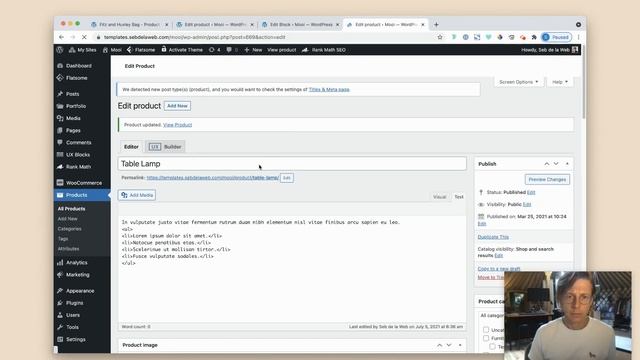This screenshot has width=640, height=360.
Task: Click Copy to a new draft link
Action: (499, 269)
